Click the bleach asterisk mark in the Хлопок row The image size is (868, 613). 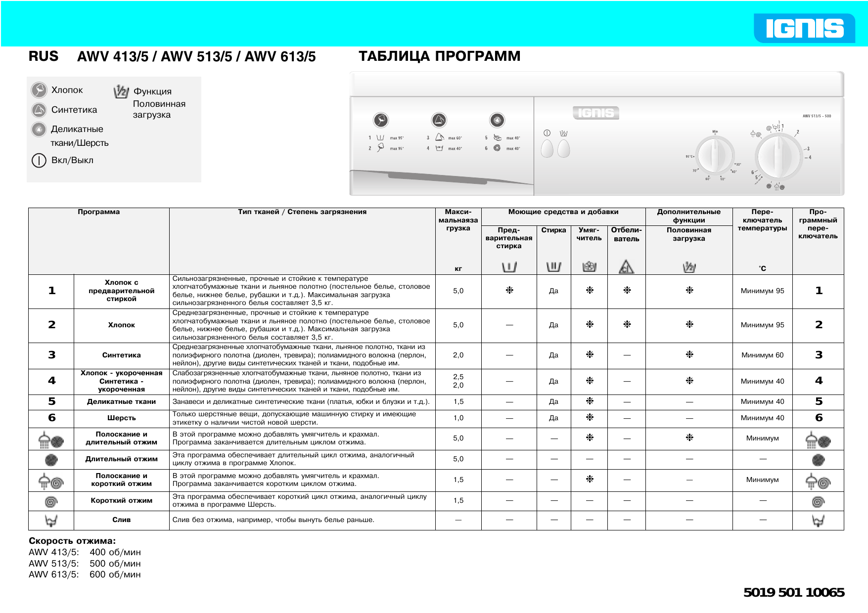tap(627, 324)
